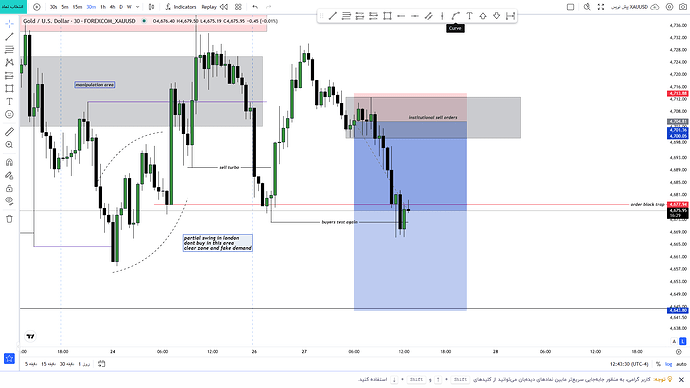This screenshot has height=388, width=690.
Task: Click the TradingView logo on chart
Action: pos(30,337)
